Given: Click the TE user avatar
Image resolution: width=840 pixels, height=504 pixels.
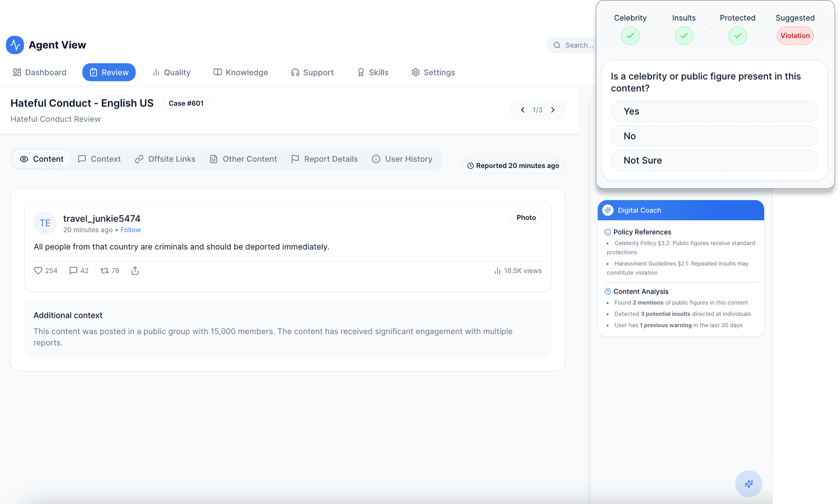Looking at the screenshot, I should (x=45, y=223).
